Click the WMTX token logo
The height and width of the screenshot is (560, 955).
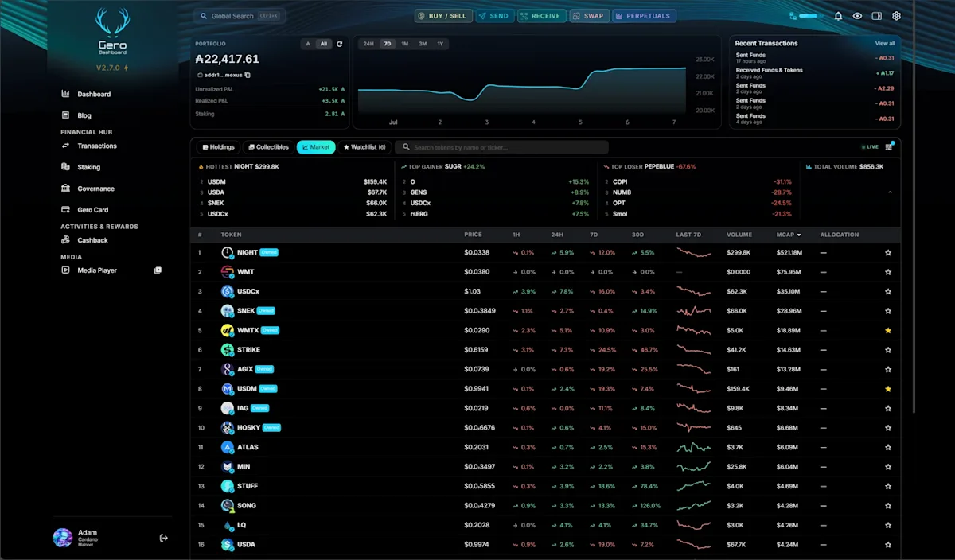coord(228,330)
